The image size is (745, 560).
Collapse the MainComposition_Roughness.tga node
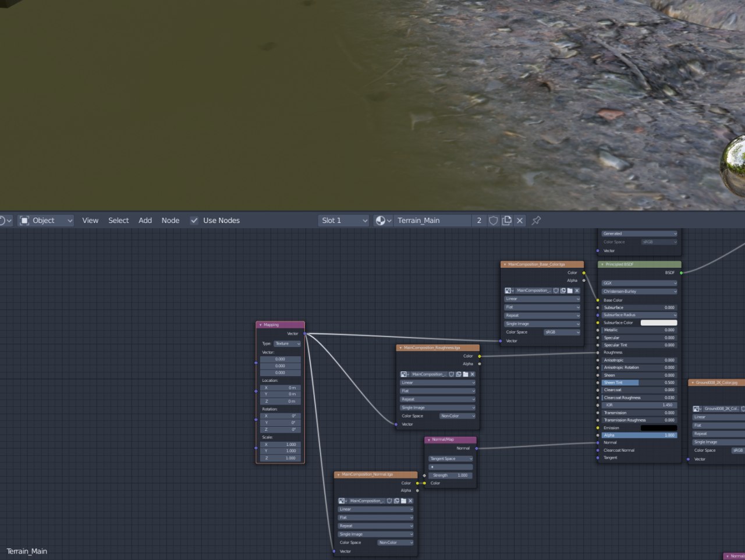400,348
